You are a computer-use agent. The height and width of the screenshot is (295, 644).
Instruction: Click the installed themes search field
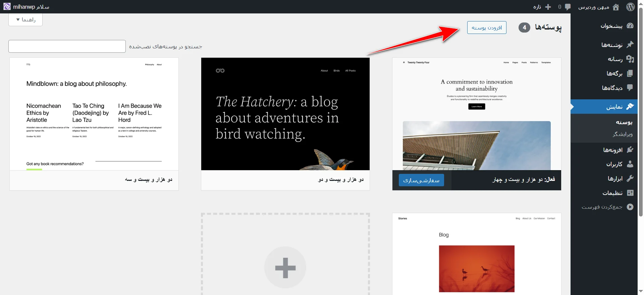[67, 46]
